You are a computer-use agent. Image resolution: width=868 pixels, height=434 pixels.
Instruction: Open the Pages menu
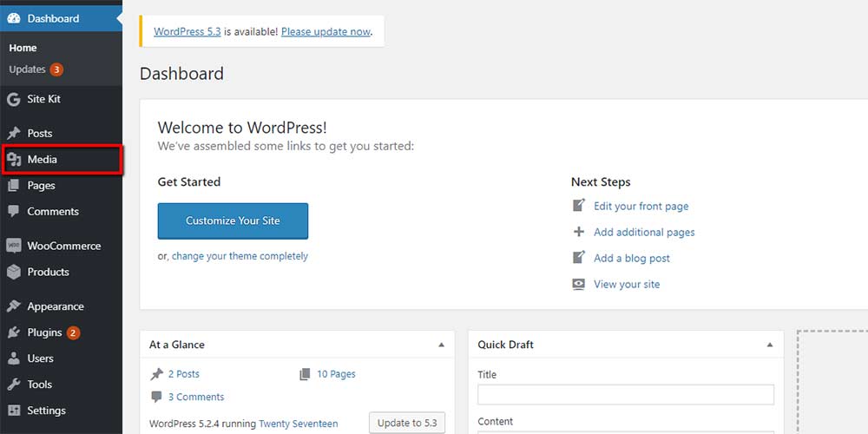click(61, 186)
